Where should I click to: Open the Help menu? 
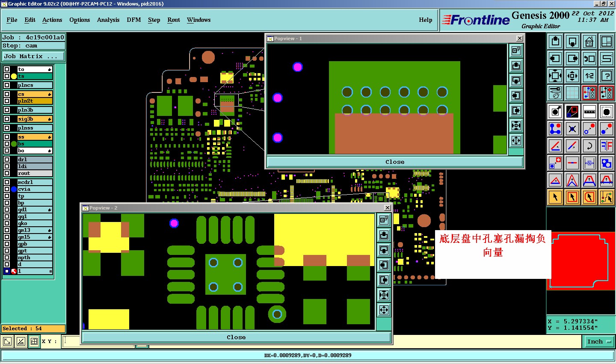(x=426, y=20)
